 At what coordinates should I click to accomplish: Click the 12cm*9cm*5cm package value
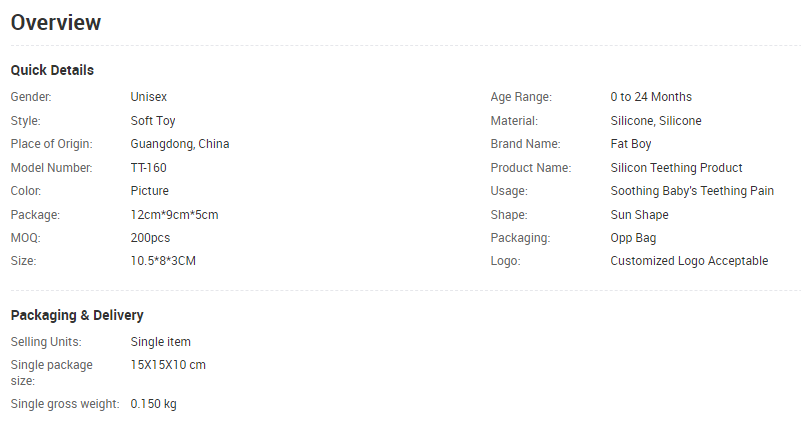click(174, 215)
